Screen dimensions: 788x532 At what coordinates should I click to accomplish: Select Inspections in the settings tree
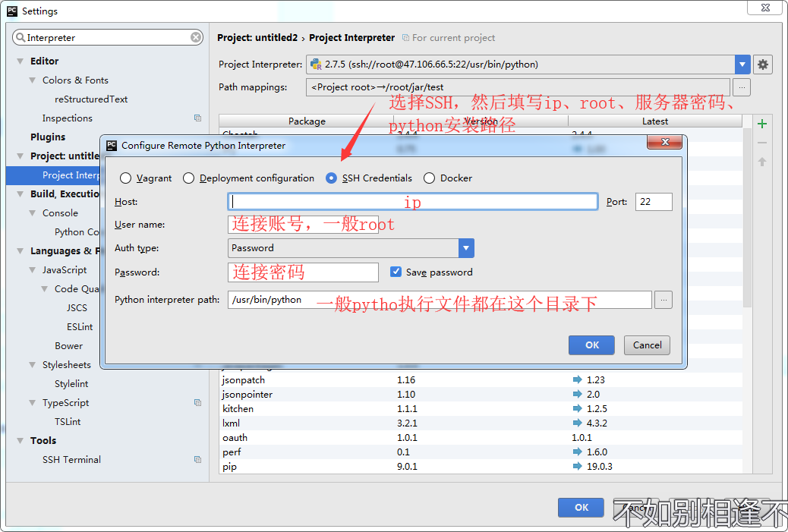68,118
